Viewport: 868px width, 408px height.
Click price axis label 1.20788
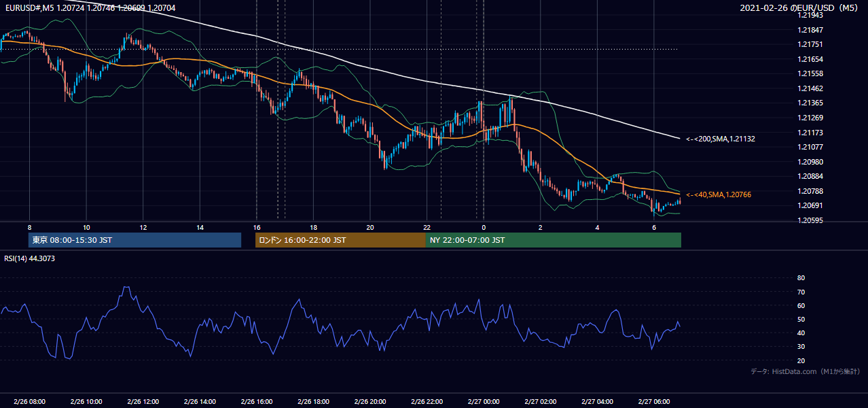tap(810, 191)
